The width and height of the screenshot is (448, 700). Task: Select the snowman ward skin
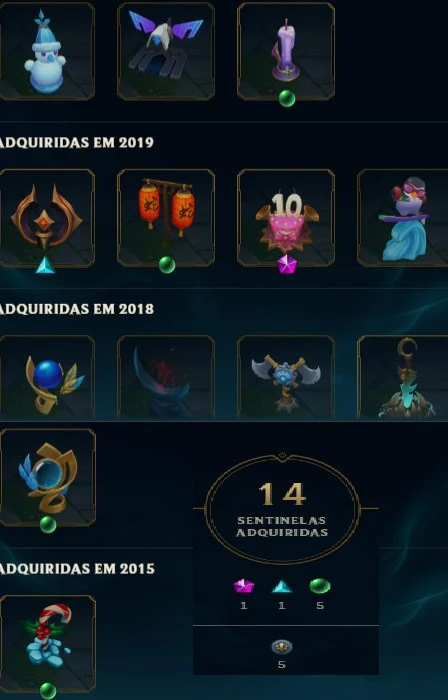(x=46, y=51)
